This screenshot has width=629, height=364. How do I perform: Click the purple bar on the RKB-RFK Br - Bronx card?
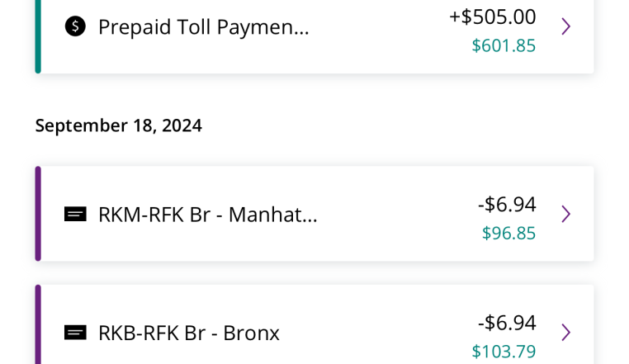coord(38,324)
